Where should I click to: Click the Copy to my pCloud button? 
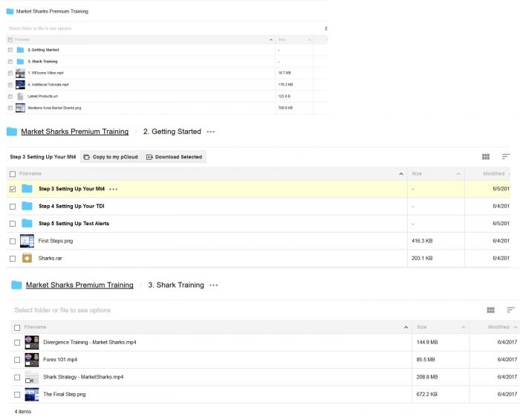tap(111, 157)
